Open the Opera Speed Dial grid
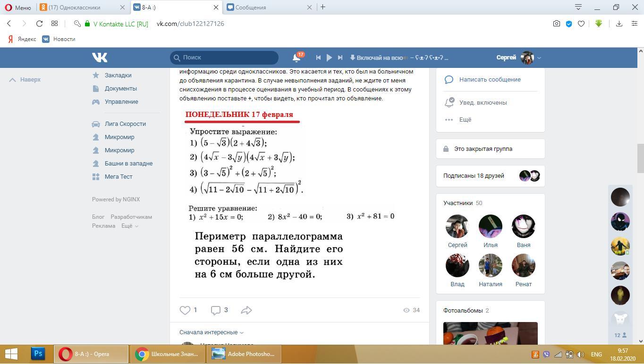This screenshot has height=364, width=644. coord(54,24)
